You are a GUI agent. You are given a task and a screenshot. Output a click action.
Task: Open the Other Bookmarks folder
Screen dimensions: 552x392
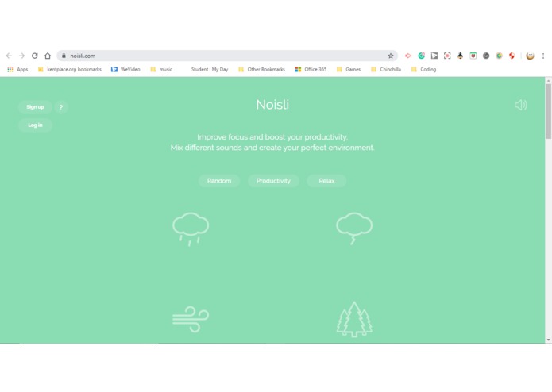[x=261, y=69]
